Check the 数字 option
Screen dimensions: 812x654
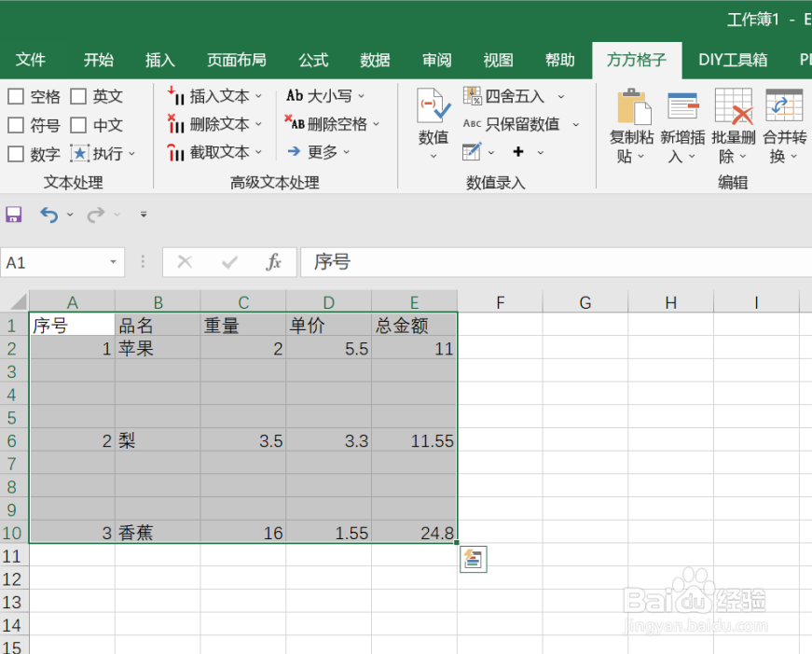click(16, 153)
